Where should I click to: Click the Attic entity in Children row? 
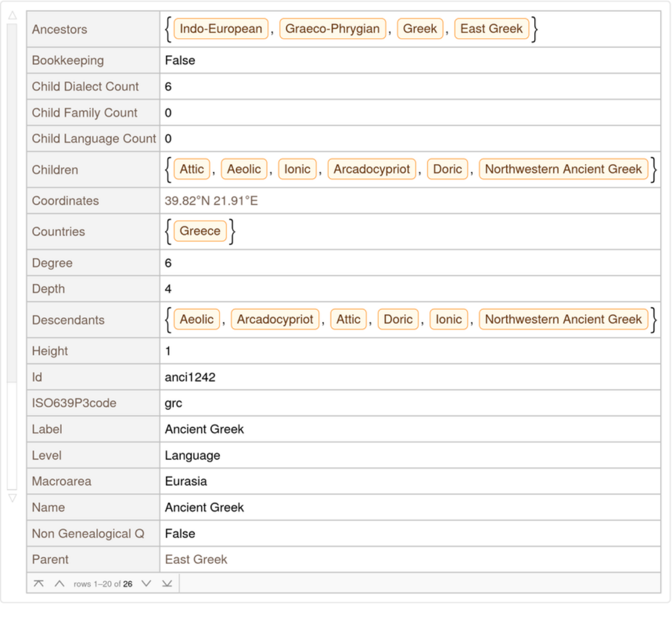pyautogui.click(x=191, y=169)
